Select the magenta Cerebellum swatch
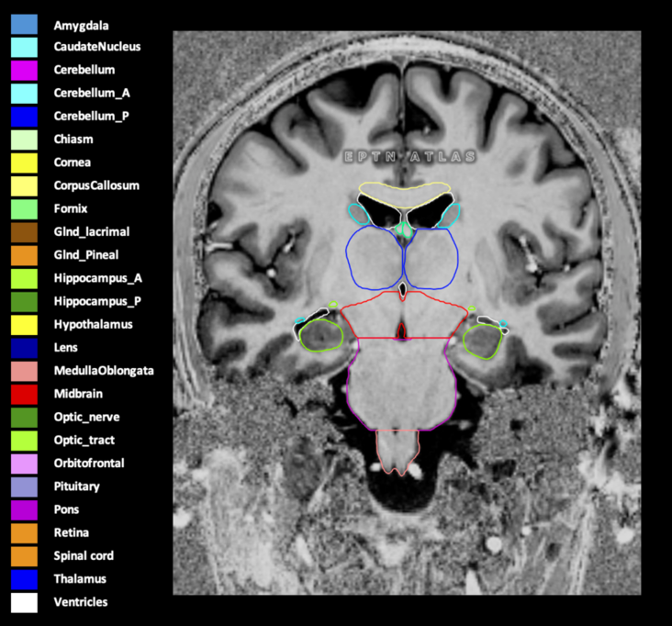This screenshot has height=626, width=672. pos(24,71)
